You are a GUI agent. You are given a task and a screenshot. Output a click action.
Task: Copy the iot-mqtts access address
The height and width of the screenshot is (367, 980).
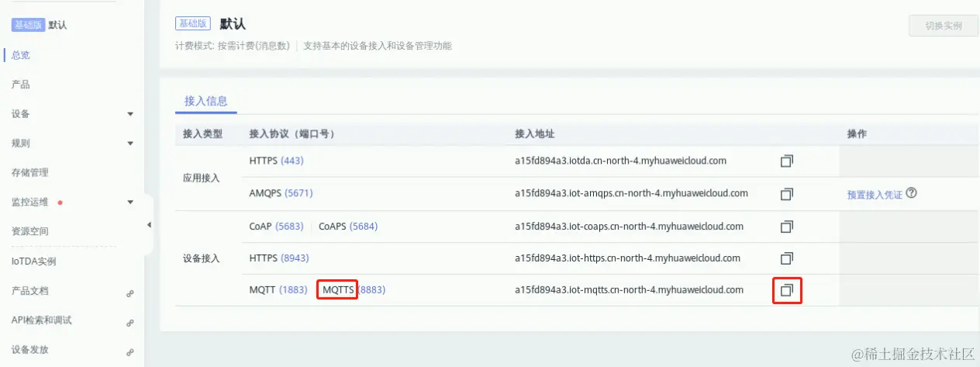pyautogui.click(x=787, y=290)
